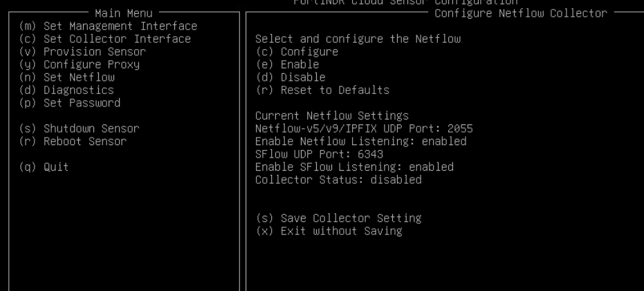The image size is (644, 291).
Task: Click Enable Netflow Listening status line
Action: 360,141
